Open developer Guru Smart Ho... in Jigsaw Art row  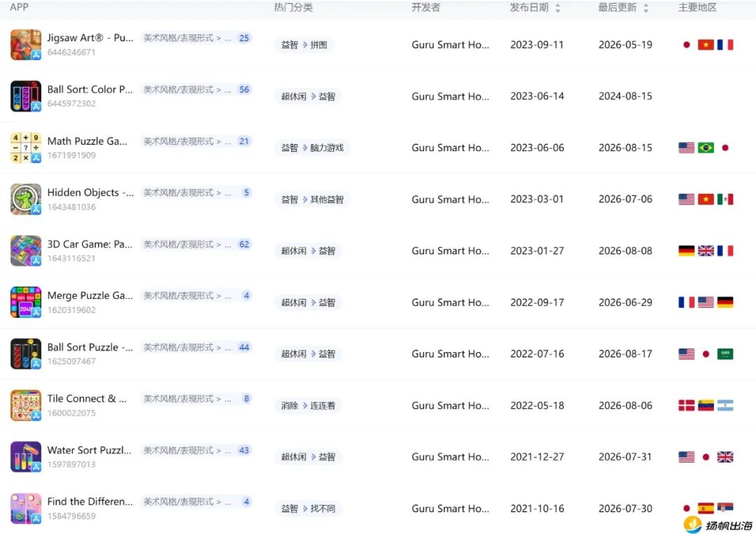(x=450, y=45)
